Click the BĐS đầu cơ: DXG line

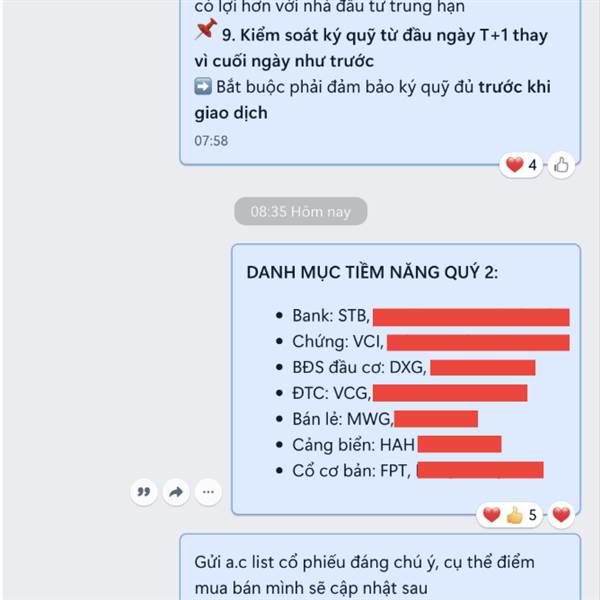406,367
